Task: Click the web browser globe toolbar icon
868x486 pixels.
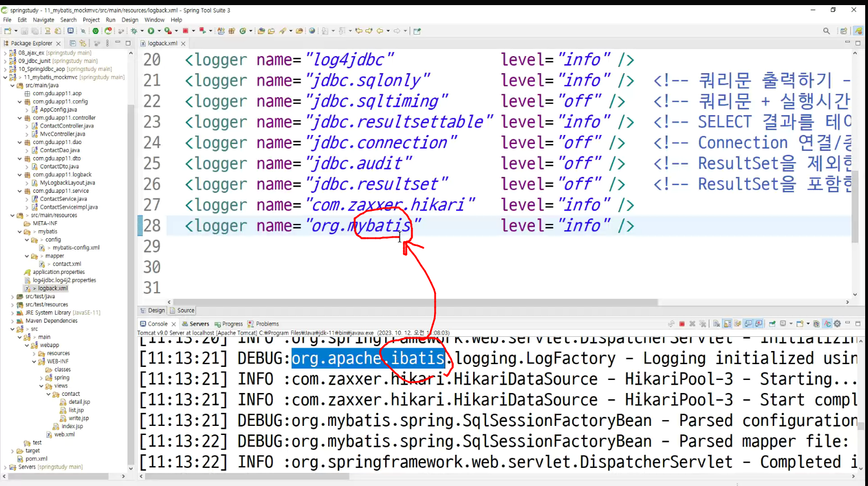Action: 312,31
